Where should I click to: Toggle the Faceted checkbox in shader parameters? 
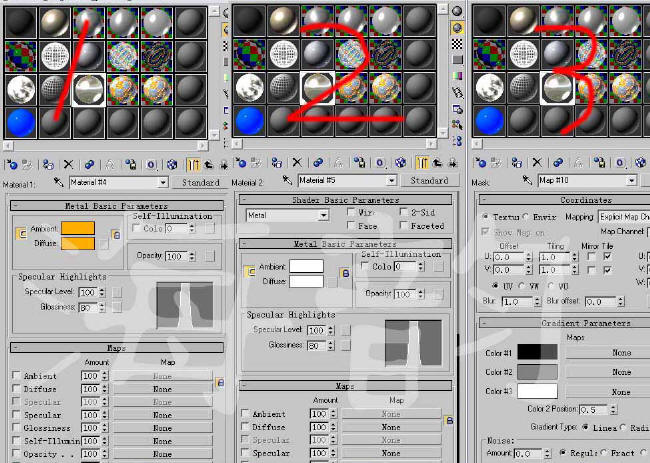coord(403,227)
